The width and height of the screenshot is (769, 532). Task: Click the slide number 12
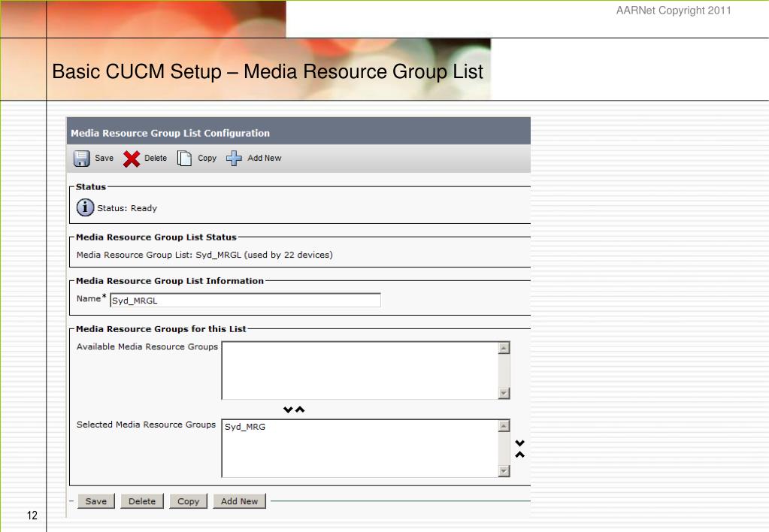click(x=32, y=515)
